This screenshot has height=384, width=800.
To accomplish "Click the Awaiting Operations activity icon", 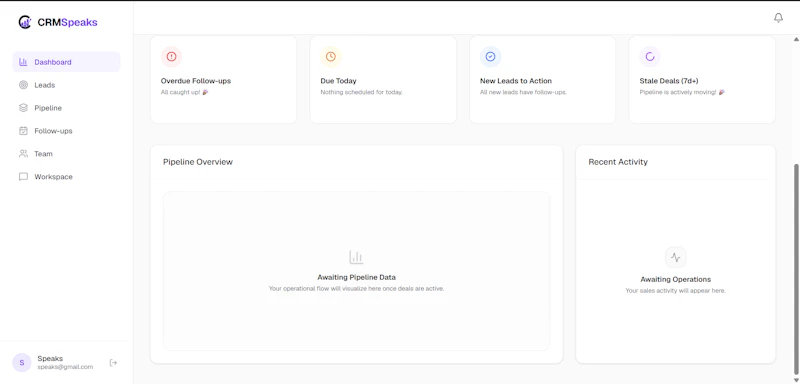I will click(x=676, y=258).
